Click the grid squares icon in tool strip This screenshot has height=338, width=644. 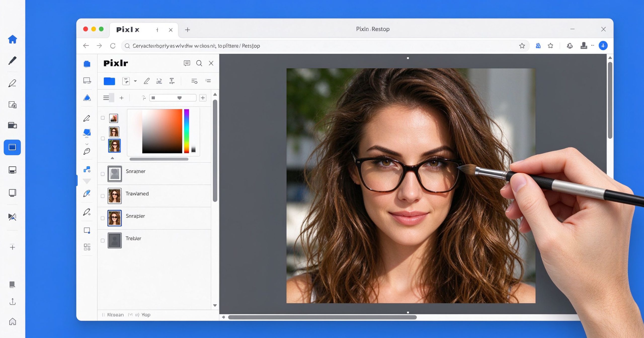[x=87, y=247]
